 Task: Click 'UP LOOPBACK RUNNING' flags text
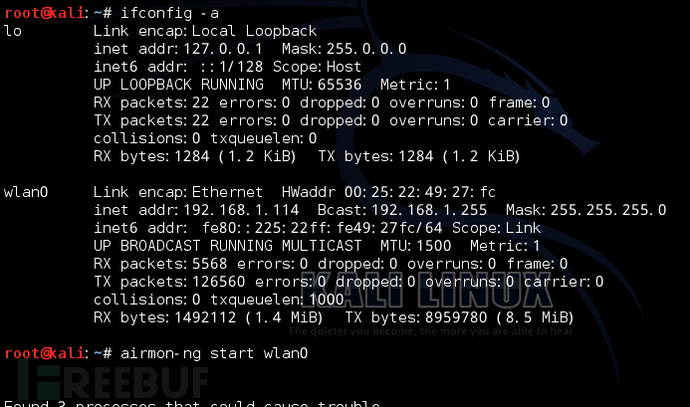179,84
